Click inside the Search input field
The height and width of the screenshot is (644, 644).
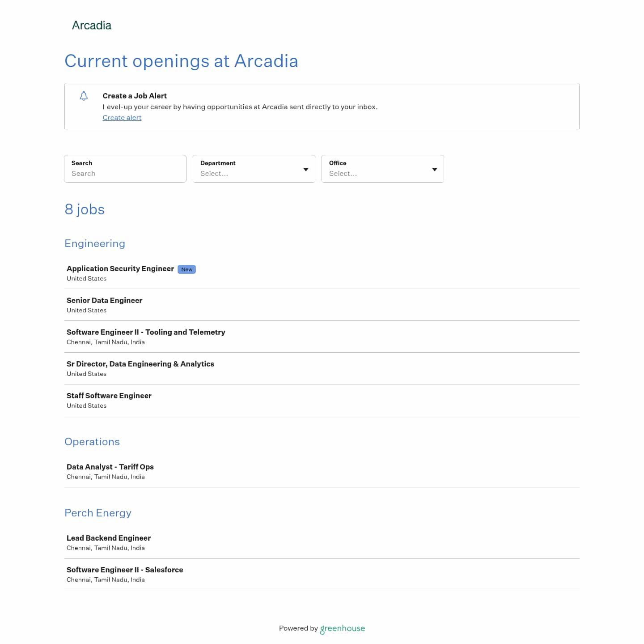[125, 174]
